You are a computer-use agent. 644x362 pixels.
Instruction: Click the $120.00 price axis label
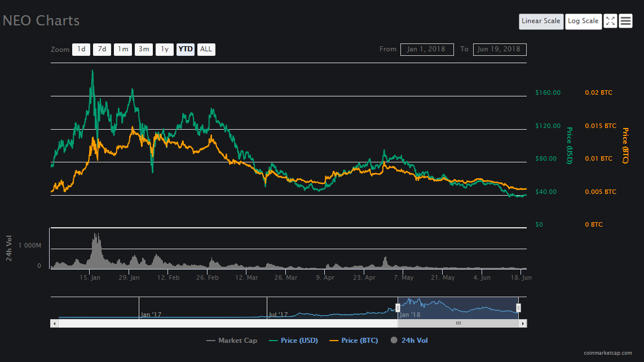click(548, 126)
